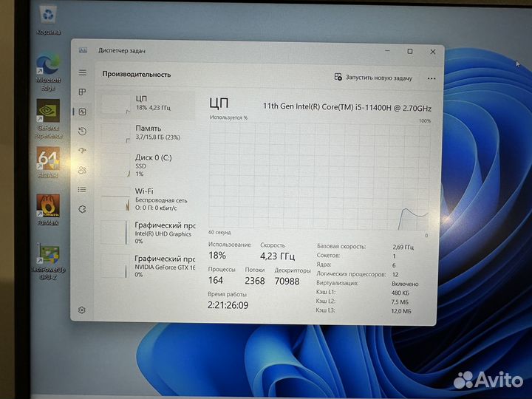
Task: Click the CPU usage graph area
Action: (x=319, y=176)
